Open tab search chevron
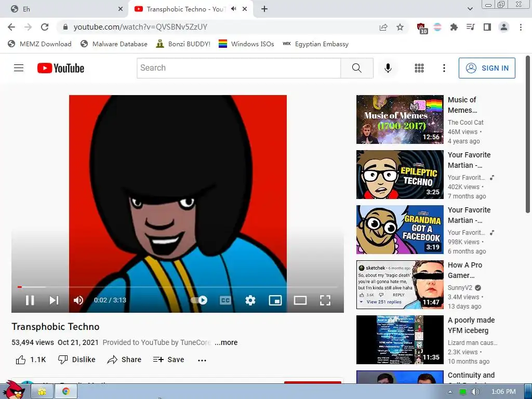Screen dimensions: 532x399 click(470, 9)
